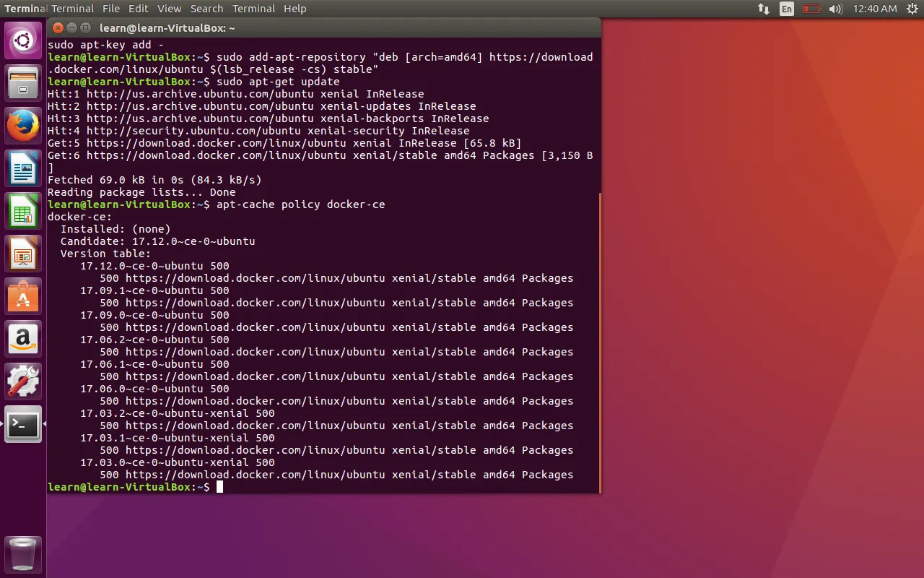Click the 'Hit:3' xenial-backports line
The width and height of the screenshot is (924, 578).
268,118
